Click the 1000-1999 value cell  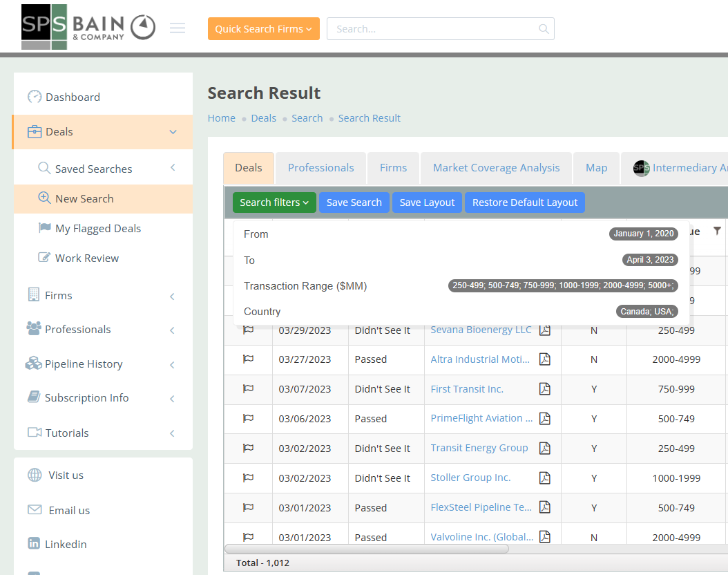[x=676, y=478]
